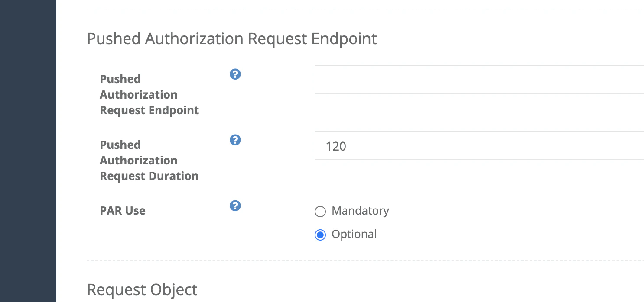The height and width of the screenshot is (302, 644).
Task: Click the Optional label text
Action: (354, 234)
